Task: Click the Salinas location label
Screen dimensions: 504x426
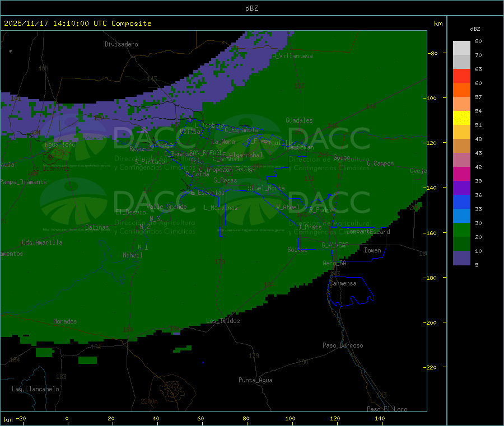Action: click(97, 227)
